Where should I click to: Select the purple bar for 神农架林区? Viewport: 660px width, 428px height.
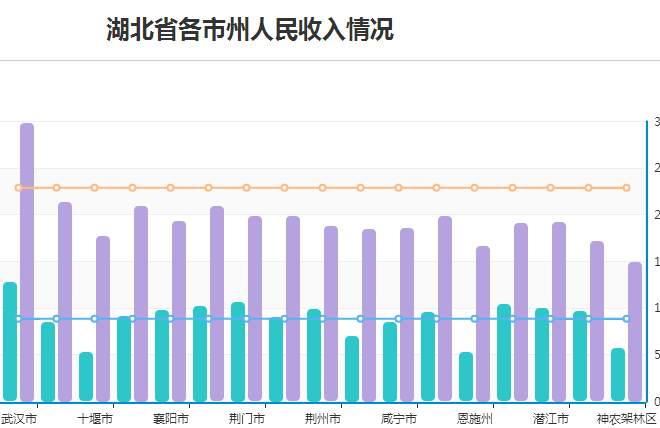(x=635, y=331)
